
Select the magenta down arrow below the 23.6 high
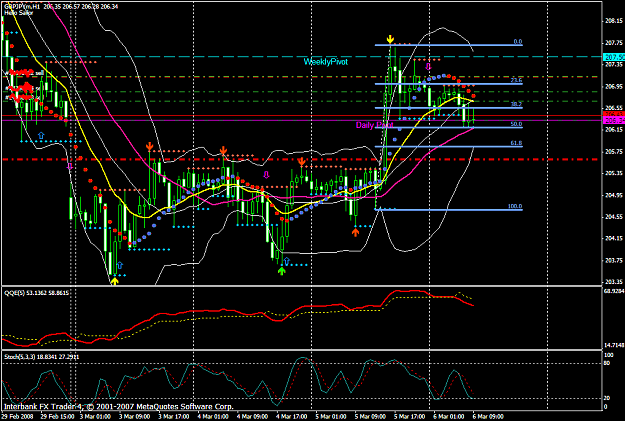428,66
